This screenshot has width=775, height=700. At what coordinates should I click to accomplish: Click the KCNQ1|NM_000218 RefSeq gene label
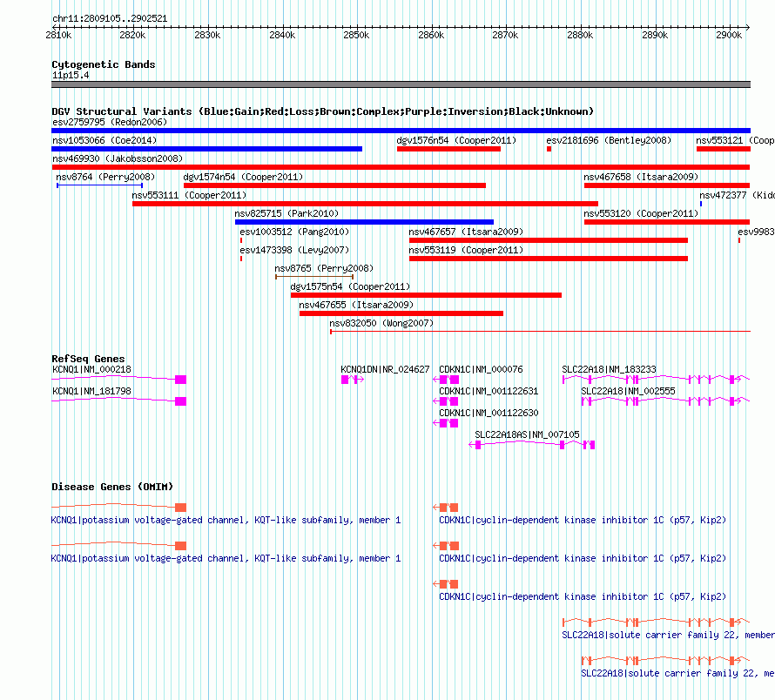(x=92, y=369)
